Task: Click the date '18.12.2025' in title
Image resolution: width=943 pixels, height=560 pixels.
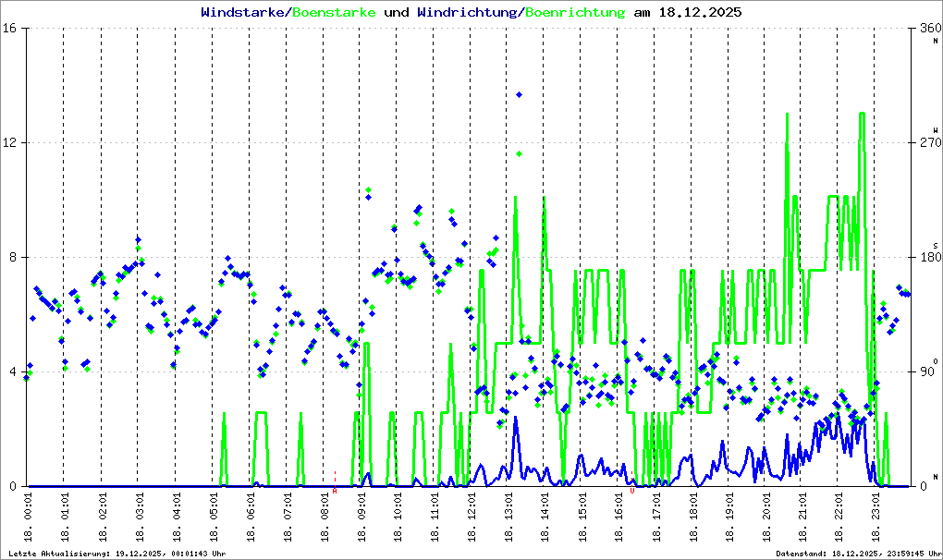Action: click(x=700, y=12)
